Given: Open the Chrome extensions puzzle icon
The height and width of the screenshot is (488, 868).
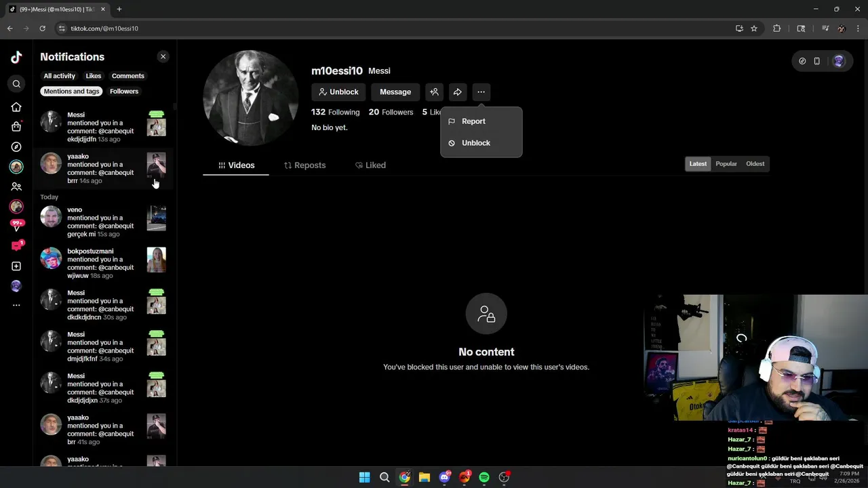Looking at the screenshot, I should [x=777, y=28].
